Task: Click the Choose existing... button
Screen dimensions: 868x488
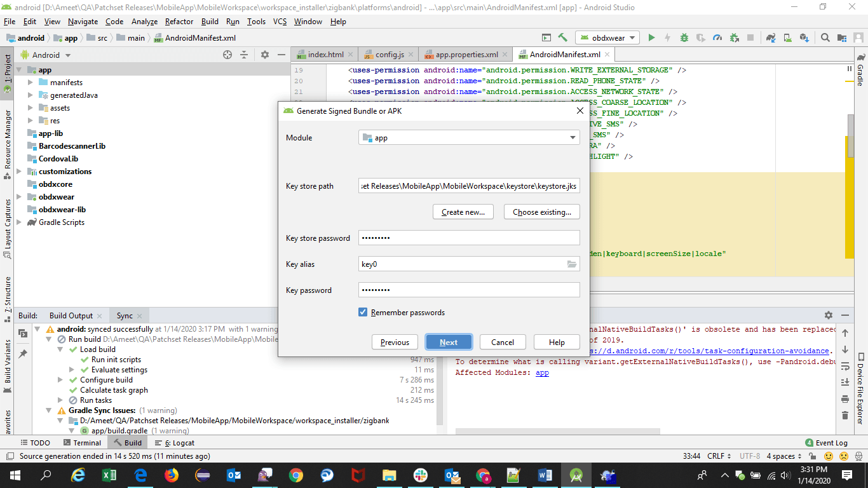Action: pyautogui.click(x=541, y=212)
